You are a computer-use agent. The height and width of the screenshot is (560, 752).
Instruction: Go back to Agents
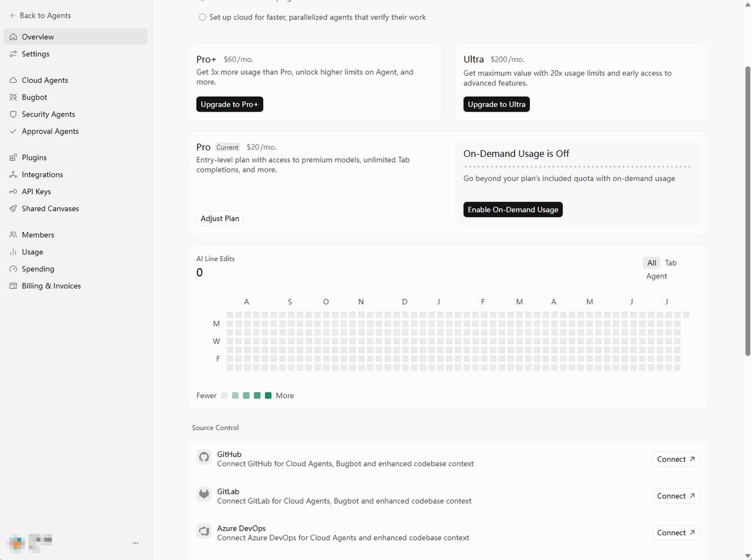pos(40,15)
